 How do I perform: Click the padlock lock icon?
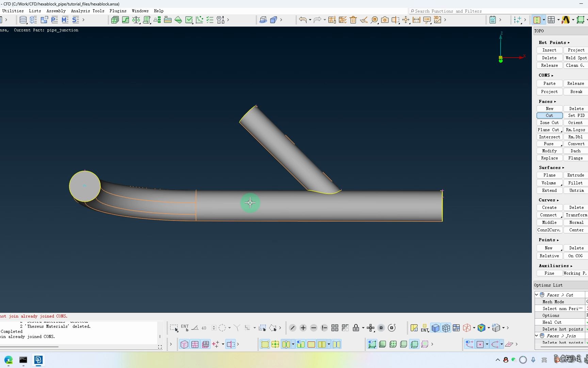pyautogui.click(x=356, y=328)
